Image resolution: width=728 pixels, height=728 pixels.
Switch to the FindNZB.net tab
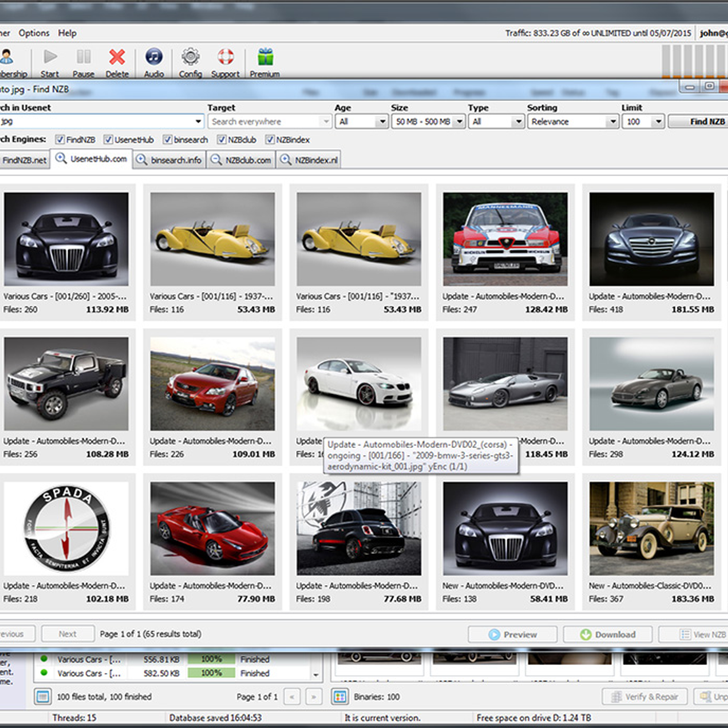click(24, 160)
